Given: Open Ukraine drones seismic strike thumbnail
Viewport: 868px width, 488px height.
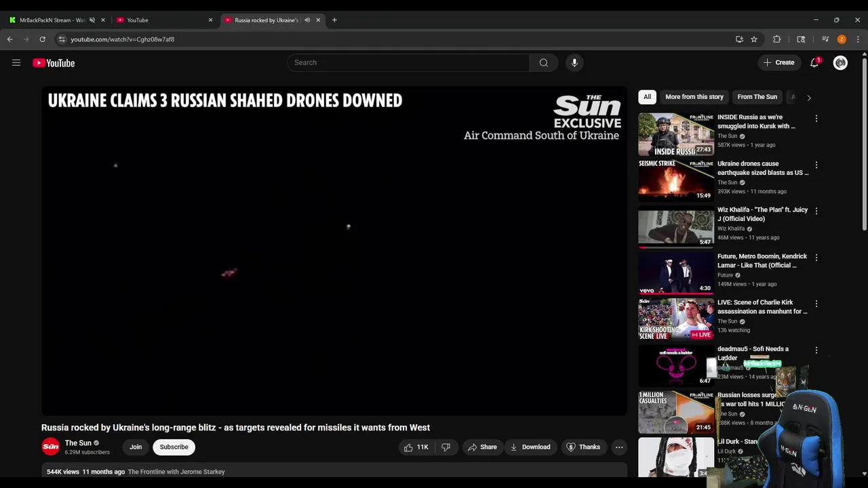Looking at the screenshot, I should click(676, 180).
